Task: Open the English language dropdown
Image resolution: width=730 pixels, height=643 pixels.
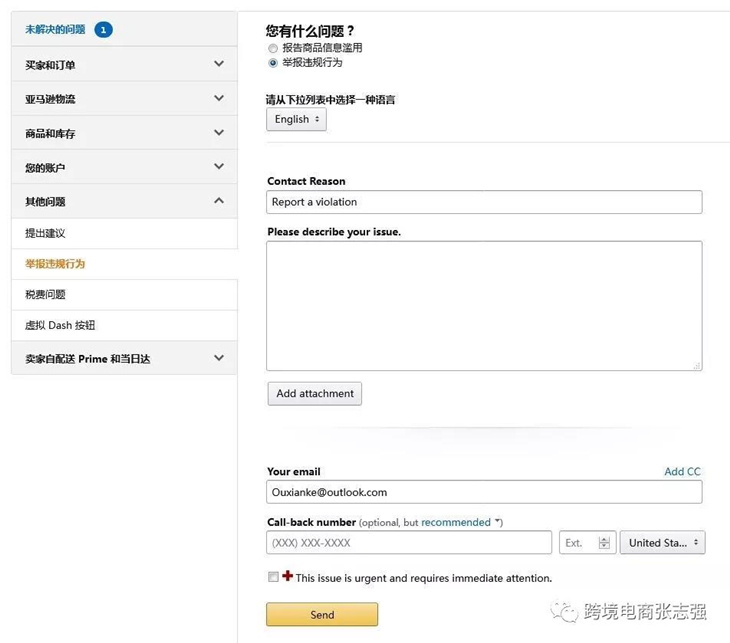Action: pos(296,119)
